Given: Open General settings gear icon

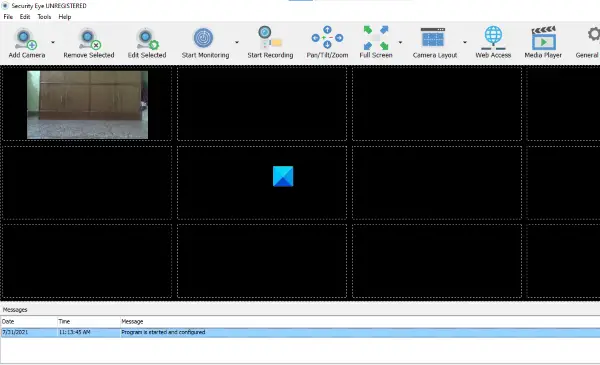Looking at the screenshot, I should click(x=588, y=42).
